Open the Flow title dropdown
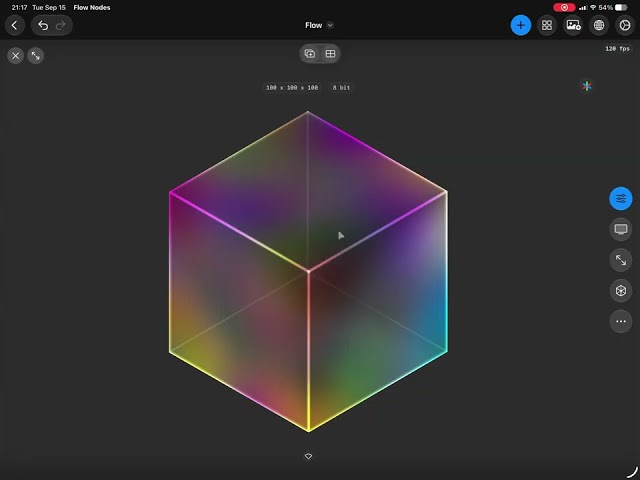The image size is (640, 480). pos(319,25)
